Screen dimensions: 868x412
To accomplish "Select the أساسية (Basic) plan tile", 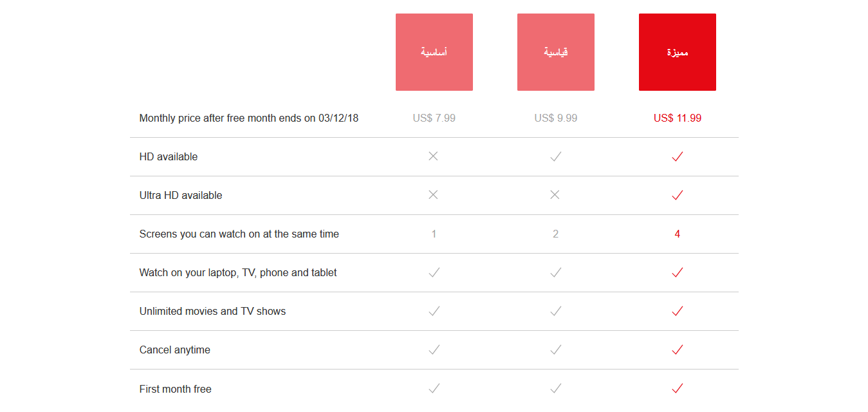I will [434, 52].
